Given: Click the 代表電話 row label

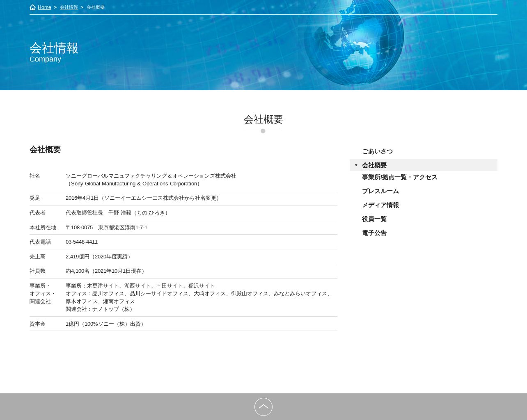Looking at the screenshot, I should point(40,242).
